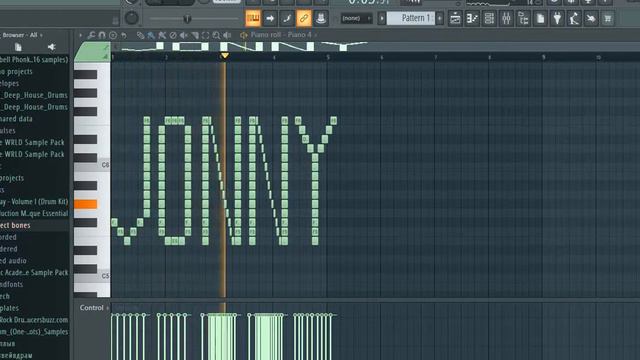Click the C6 piano key label
This screenshot has height=360, width=640.
pyautogui.click(x=105, y=165)
